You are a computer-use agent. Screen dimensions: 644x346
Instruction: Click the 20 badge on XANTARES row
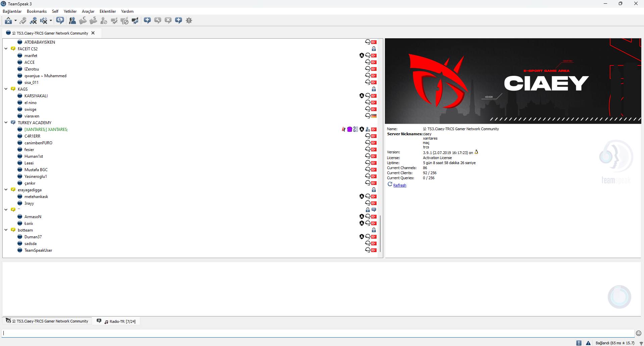[x=356, y=129]
